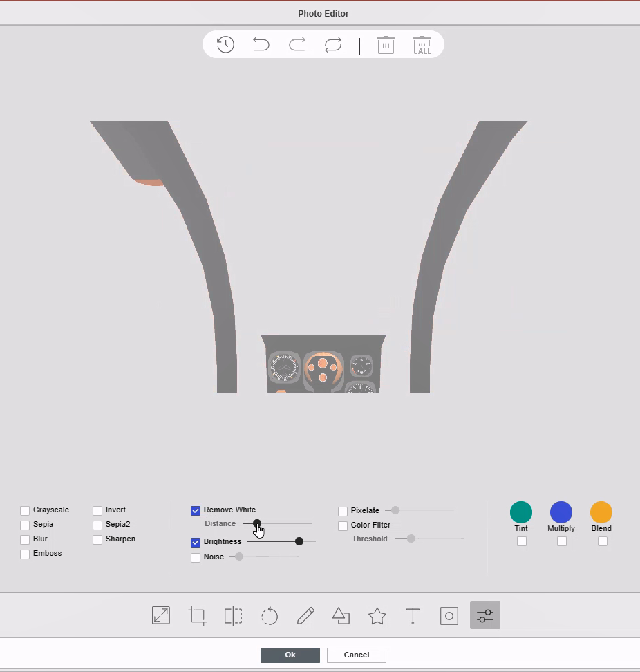Enable the Sepia filter checkbox
The width and height of the screenshot is (640, 672).
click(x=25, y=525)
